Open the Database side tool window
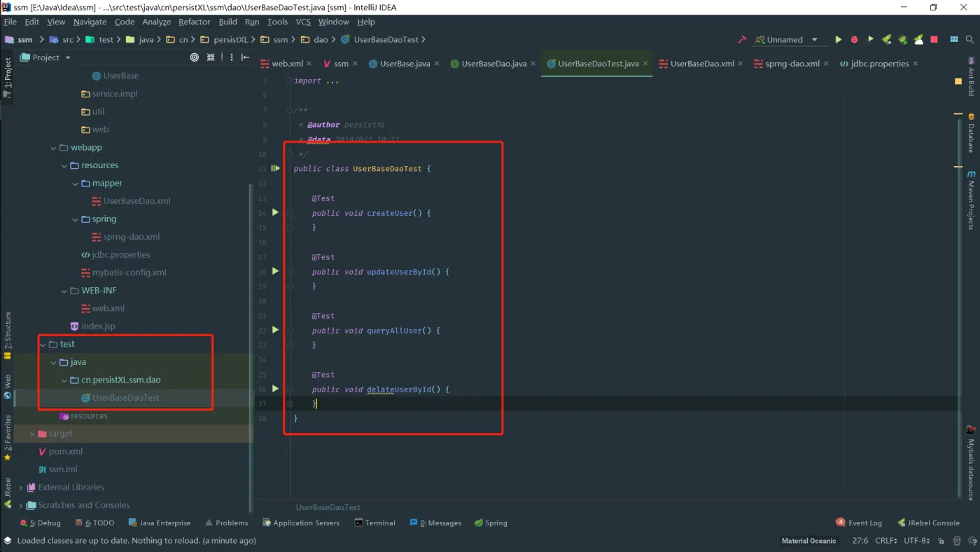The height and width of the screenshot is (552, 980). [971, 132]
